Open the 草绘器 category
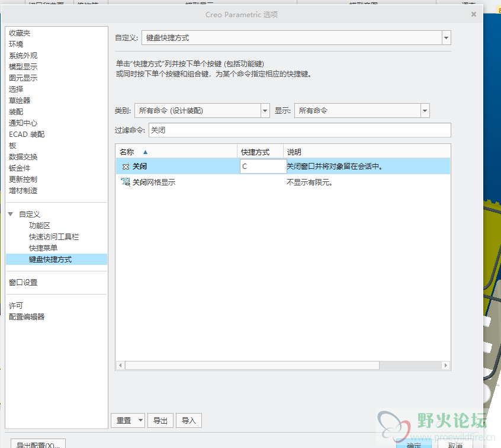This screenshot has width=501, height=448. click(x=20, y=100)
